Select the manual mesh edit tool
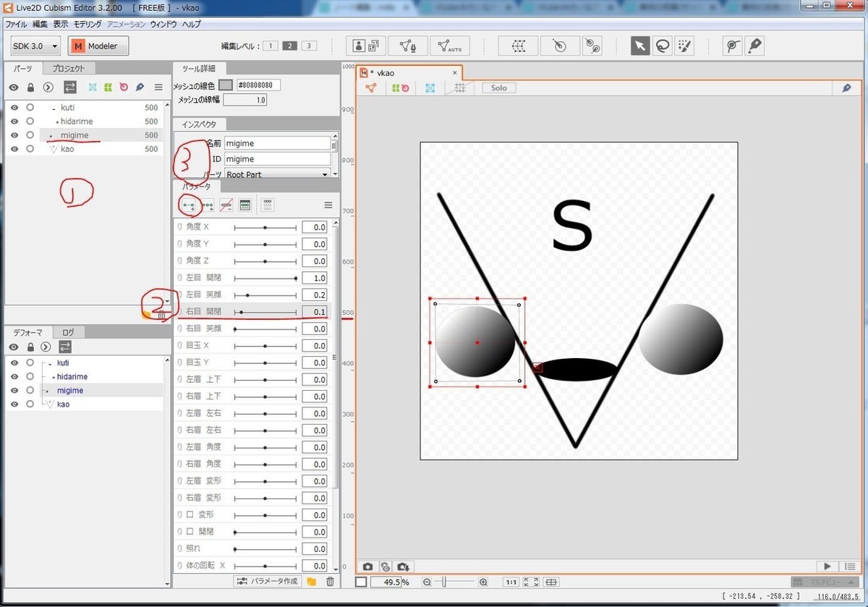The width and height of the screenshot is (868, 607). 407,46
